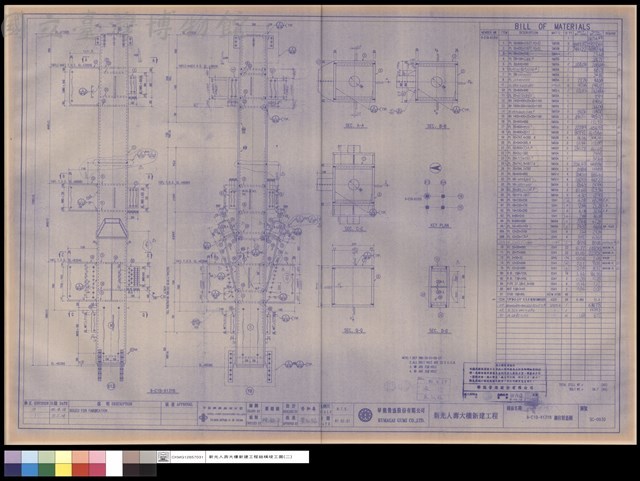Click the dark brown color patch
Image resolution: width=640 pixels, height=481 pixels.
tap(131, 470)
